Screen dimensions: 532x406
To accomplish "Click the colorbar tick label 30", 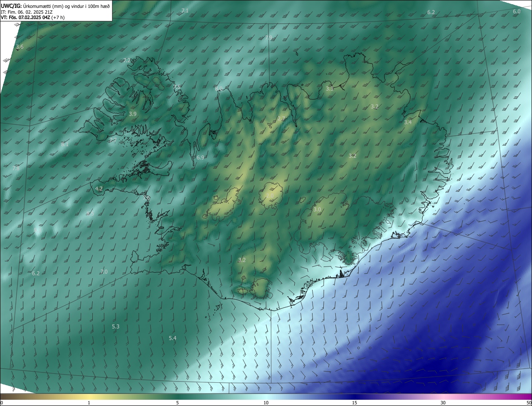I will [443, 403].
